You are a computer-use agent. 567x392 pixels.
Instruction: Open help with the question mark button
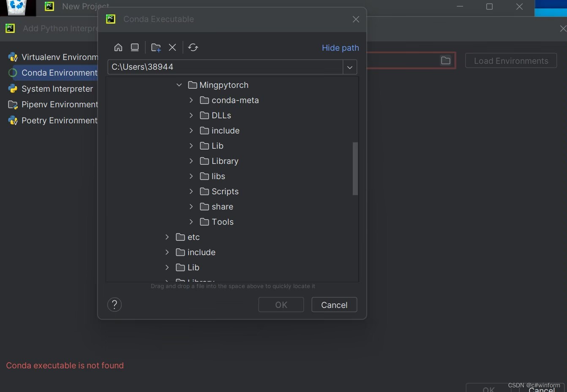coord(114,305)
